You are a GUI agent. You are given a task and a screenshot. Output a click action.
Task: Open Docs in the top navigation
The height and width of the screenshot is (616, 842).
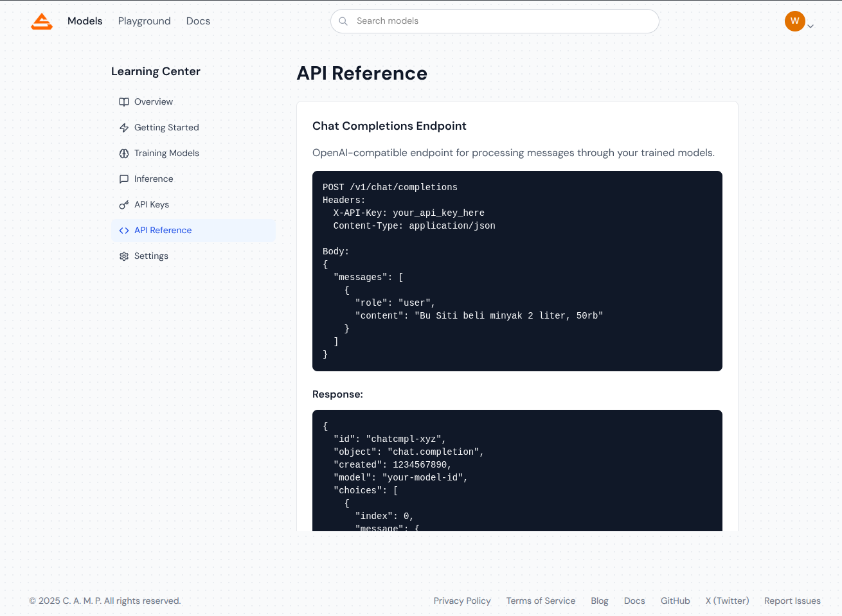[198, 21]
